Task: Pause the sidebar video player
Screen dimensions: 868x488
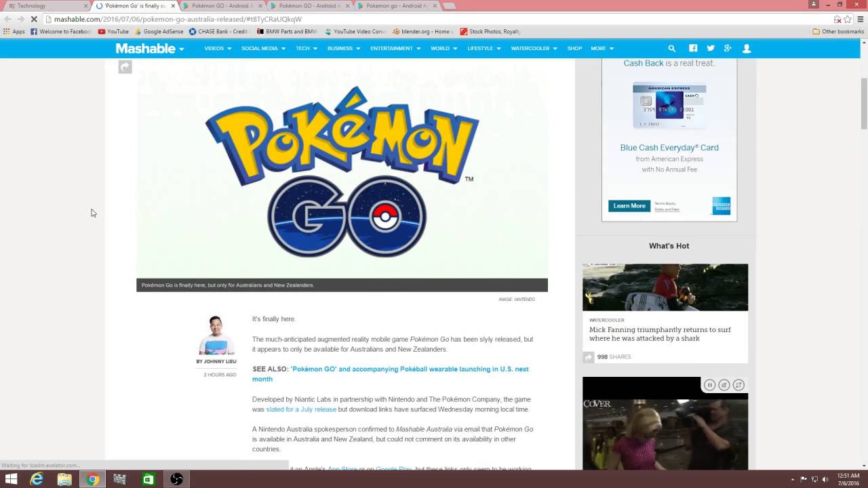Action: [x=709, y=385]
